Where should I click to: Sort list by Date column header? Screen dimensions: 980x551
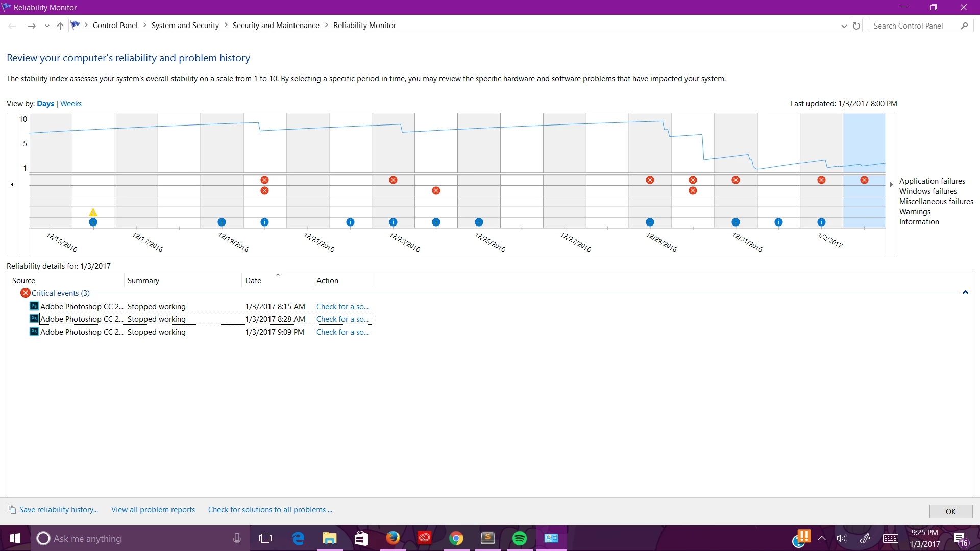[253, 281]
